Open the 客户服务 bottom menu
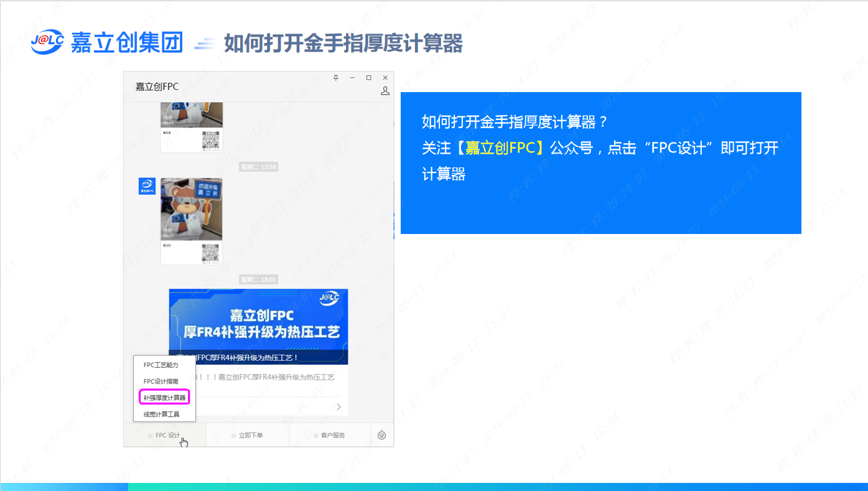Viewport: 868px width, 491px height. point(330,435)
